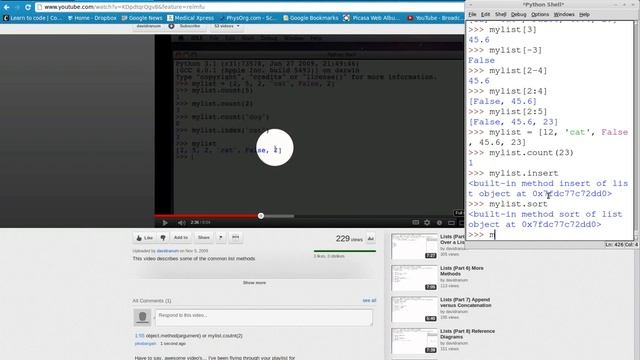Go back in the browser
Screen dimensions: 640x360
point(7,7)
